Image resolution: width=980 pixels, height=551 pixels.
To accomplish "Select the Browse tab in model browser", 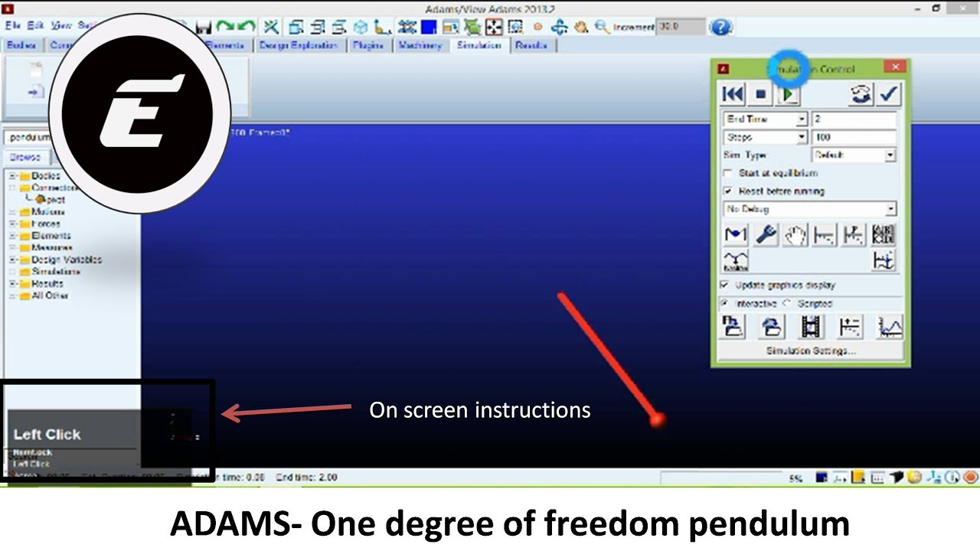I will [x=25, y=157].
